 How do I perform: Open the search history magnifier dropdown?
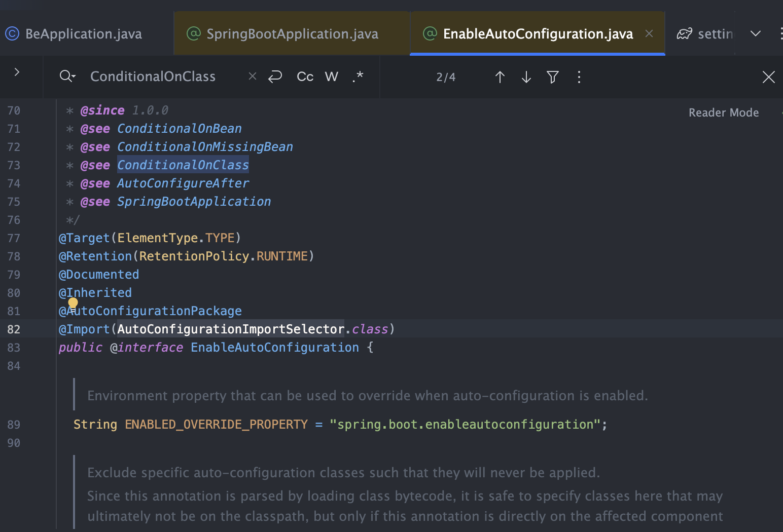point(67,77)
